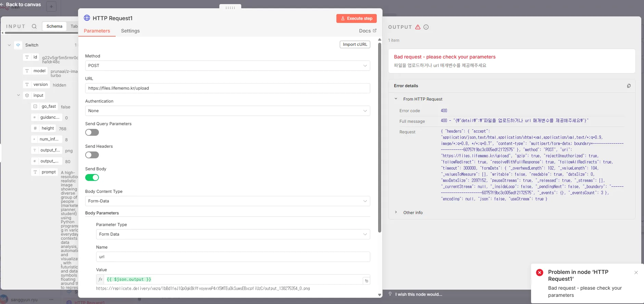
Task: Click the Docs external link icon
Action: (375, 30)
